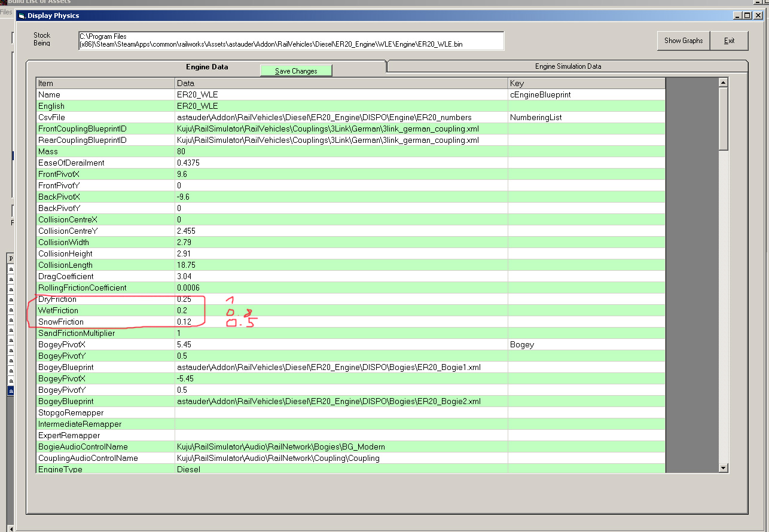Switch to Engine Simulation Data tab
The image size is (769, 532).
point(567,66)
